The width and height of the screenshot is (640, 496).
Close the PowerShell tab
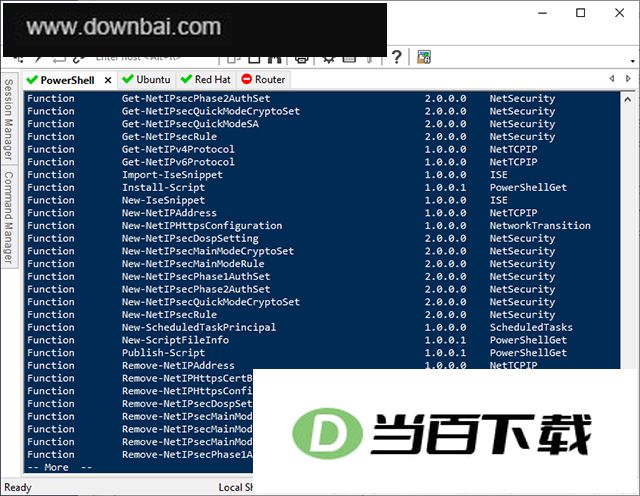(108, 80)
